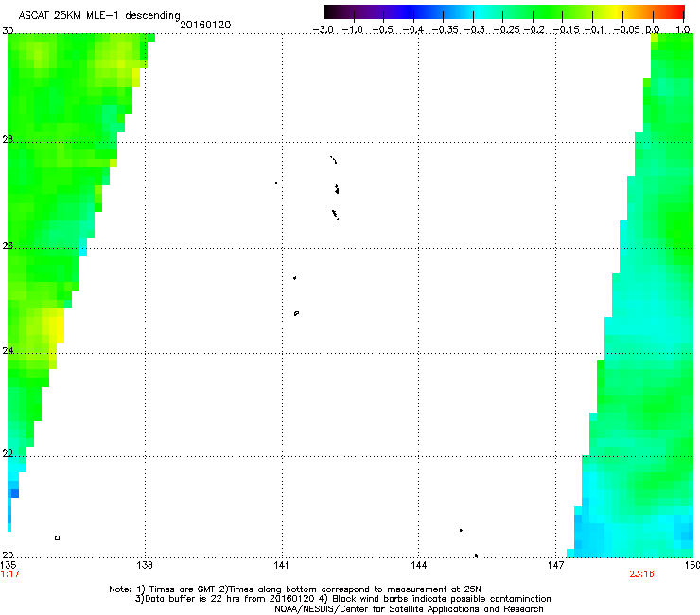Click the cyan section of color bar
Screen dimensions: 700x615
click(478, 12)
